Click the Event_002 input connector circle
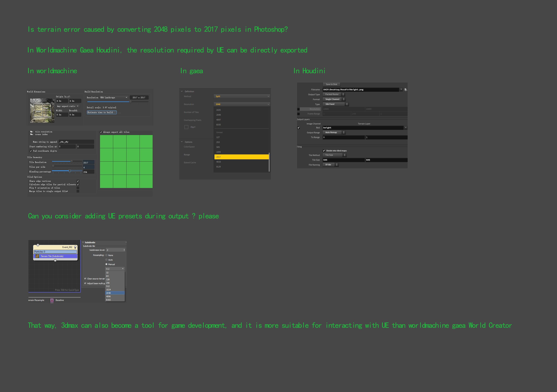 pos(38,245)
